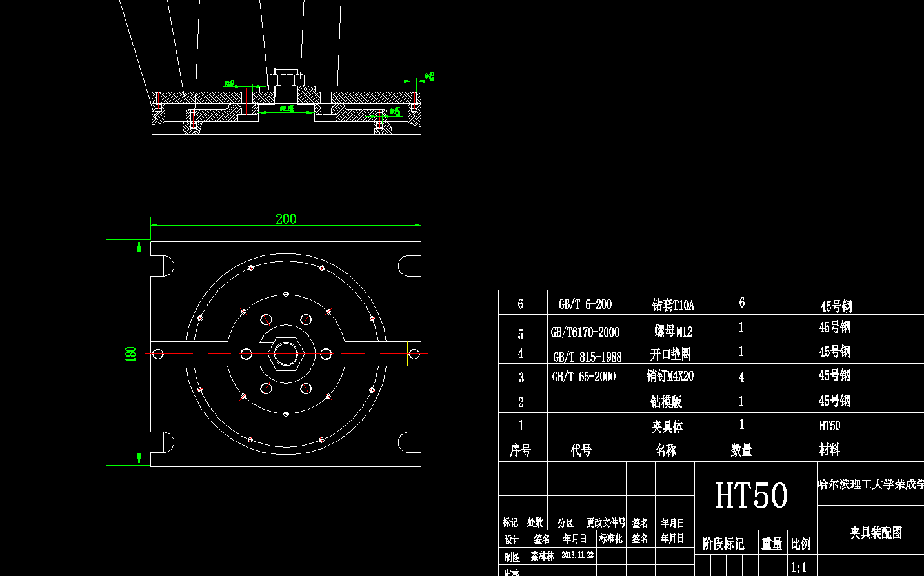The image size is (924, 576).
Task: Select the 1:1 scale value
Action: pyautogui.click(x=799, y=568)
